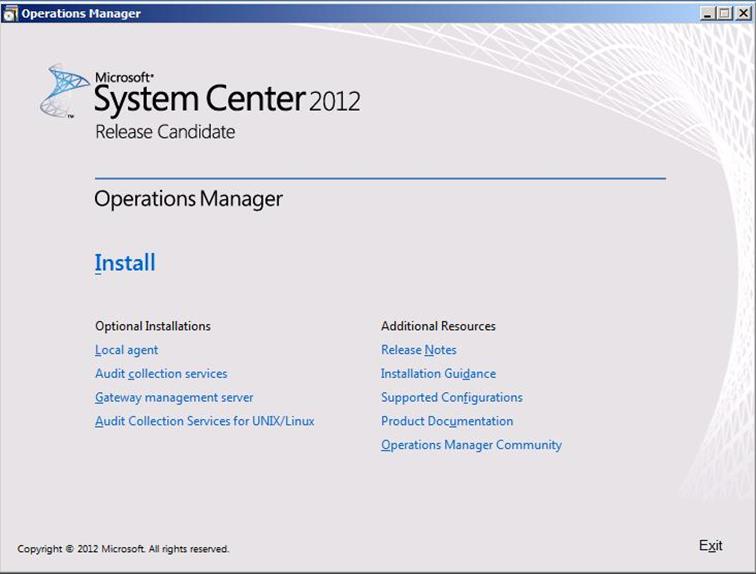Visit Operations Manager Community link
The width and height of the screenshot is (756, 574).
coord(471,445)
